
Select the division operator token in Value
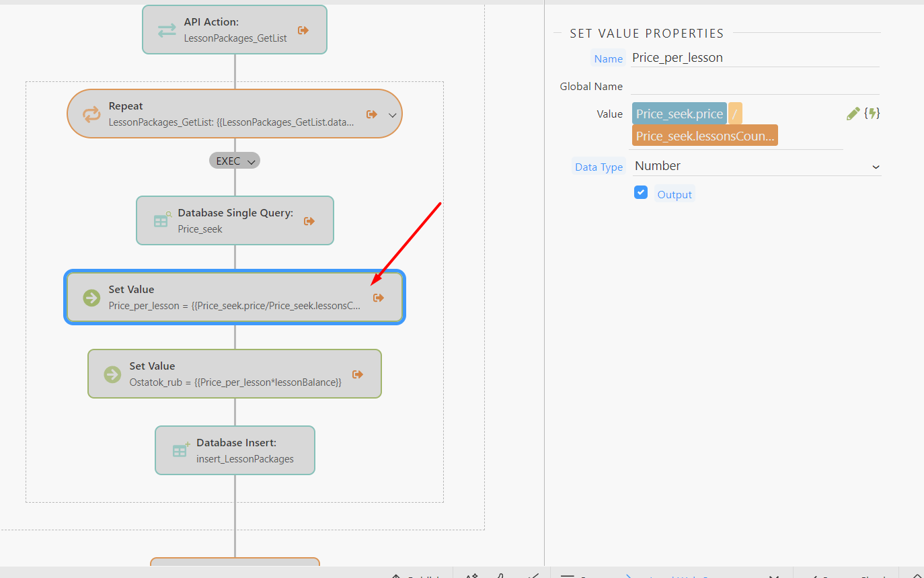[735, 114]
